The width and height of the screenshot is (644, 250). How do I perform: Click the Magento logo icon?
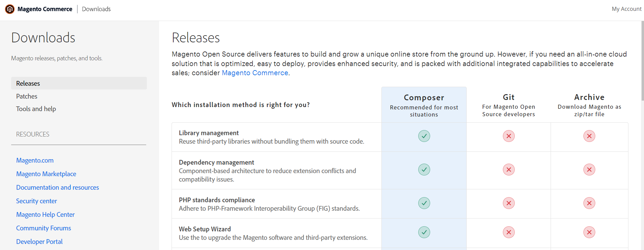10,9
